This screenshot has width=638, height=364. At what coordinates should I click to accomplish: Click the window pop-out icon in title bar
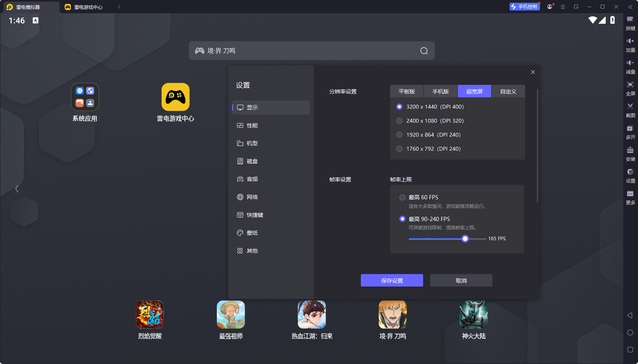tap(576, 7)
